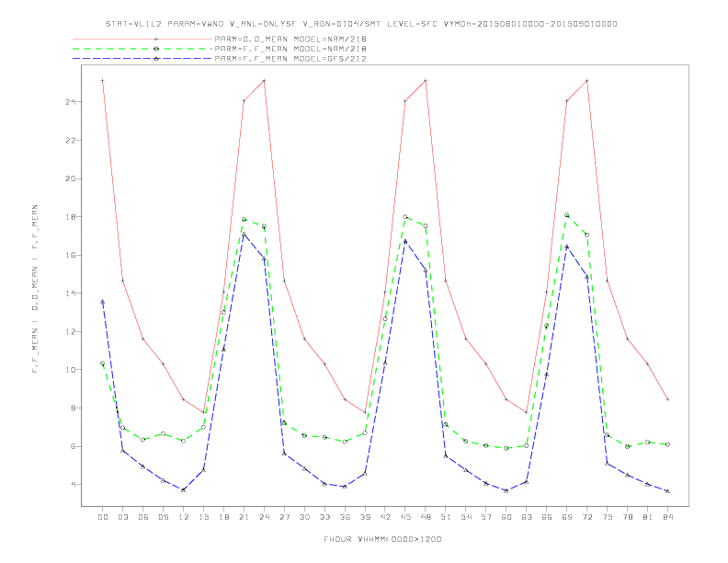Image resolution: width=728 pixels, height=563 pixels.
Task: Click x-axis tick label 78
Action: pos(627,517)
